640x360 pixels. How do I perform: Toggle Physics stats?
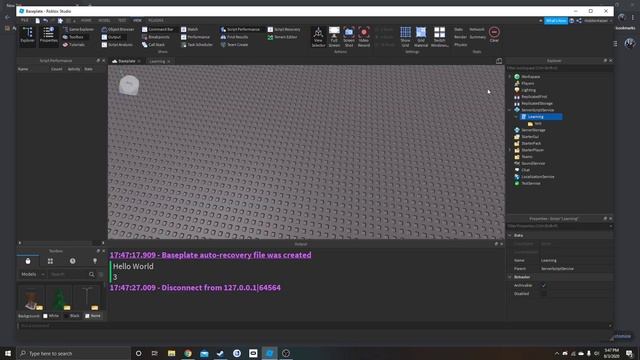click(460, 44)
